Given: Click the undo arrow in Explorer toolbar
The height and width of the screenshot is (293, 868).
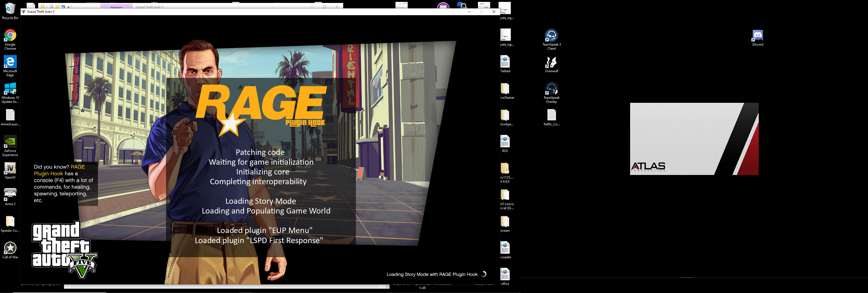Looking at the screenshot, I should [63, 7].
